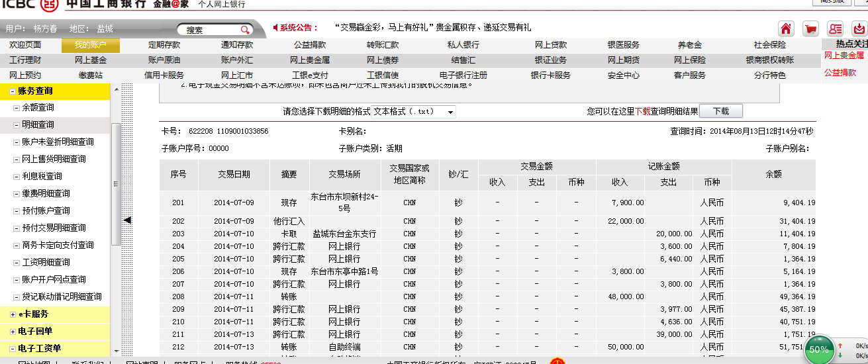Open 商务卡定向支付查询
868x364 pixels.
point(58,245)
